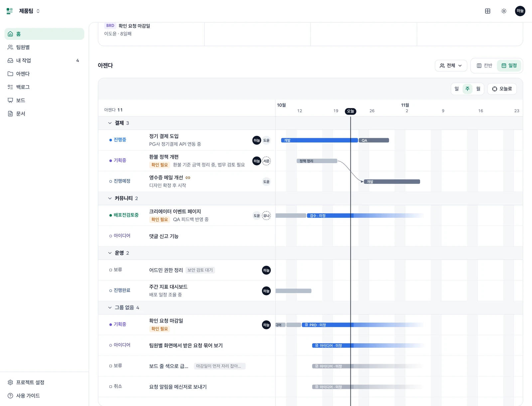Screen dimensions: 532x406
Task: Open the 전체 member filter dropdown
Action: click(451, 65)
